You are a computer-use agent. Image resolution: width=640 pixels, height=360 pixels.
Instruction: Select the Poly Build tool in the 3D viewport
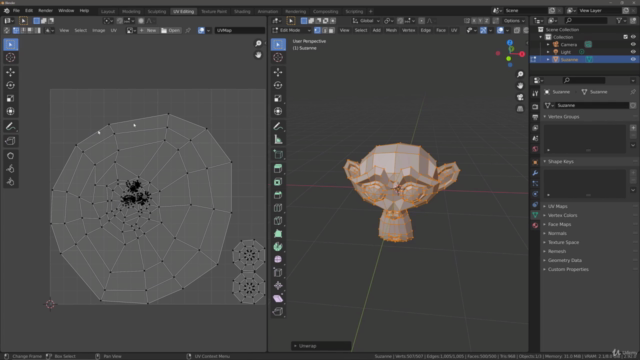pos(278,234)
